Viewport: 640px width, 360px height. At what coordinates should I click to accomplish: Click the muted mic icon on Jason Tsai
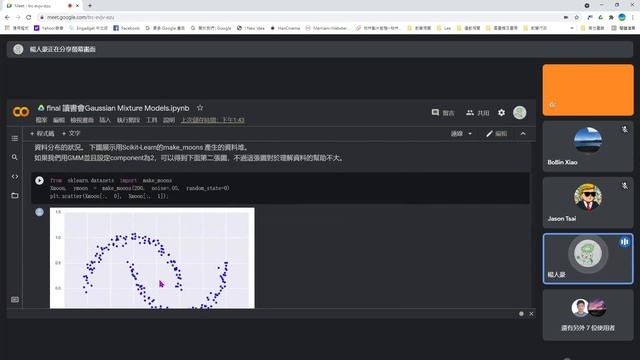pos(624,186)
